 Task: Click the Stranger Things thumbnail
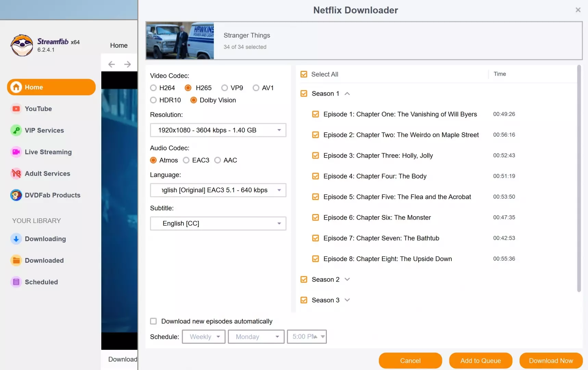click(x=180, y=41)
